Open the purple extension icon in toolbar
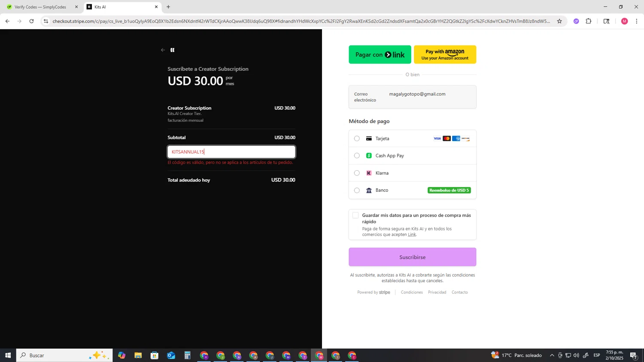Viewport: 644px width, 362px height. click(576, 21)
